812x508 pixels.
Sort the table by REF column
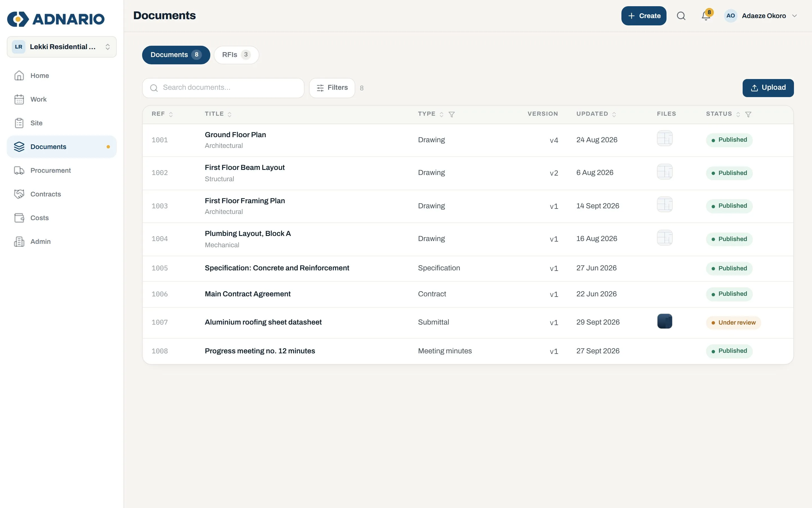(171, 115)
